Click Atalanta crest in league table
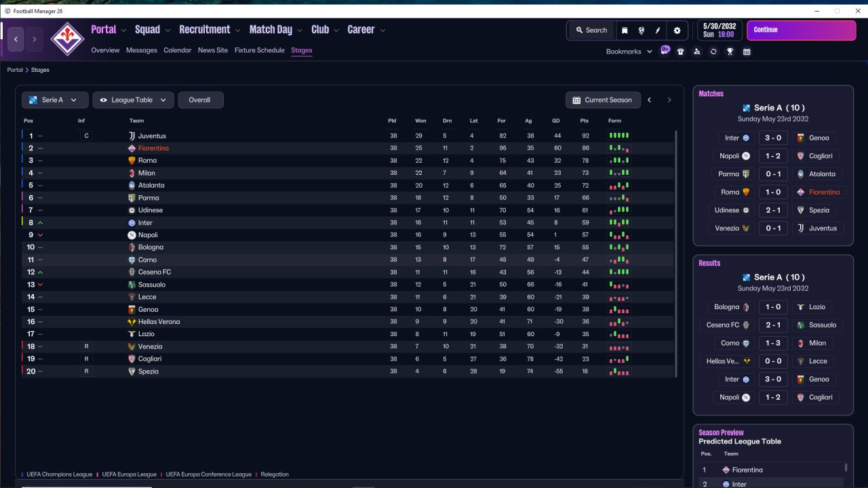 coord(132,186)
